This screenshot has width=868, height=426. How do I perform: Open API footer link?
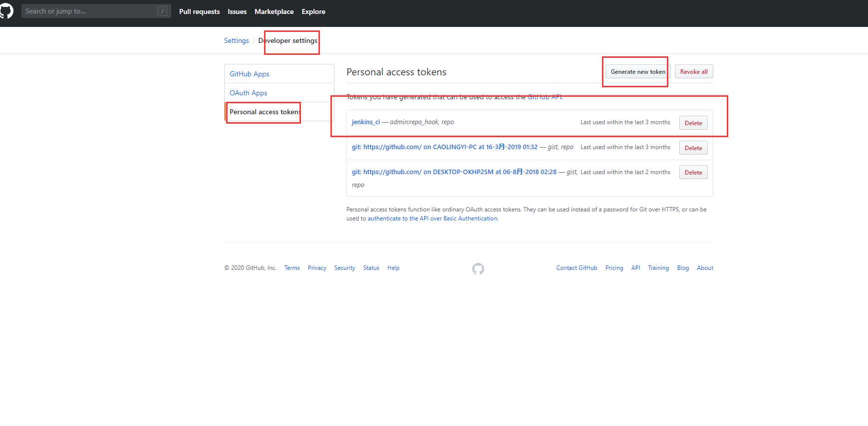tap(636, 268)
